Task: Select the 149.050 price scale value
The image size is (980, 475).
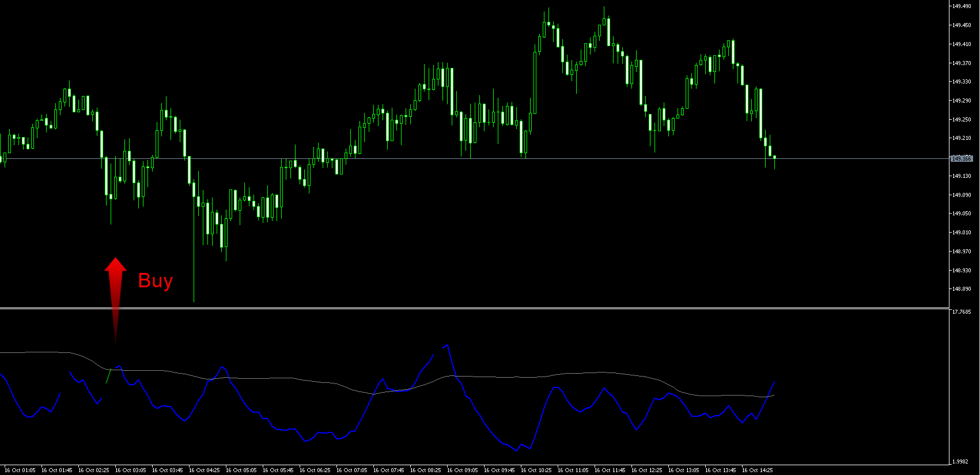Action: tap(962, 214)
